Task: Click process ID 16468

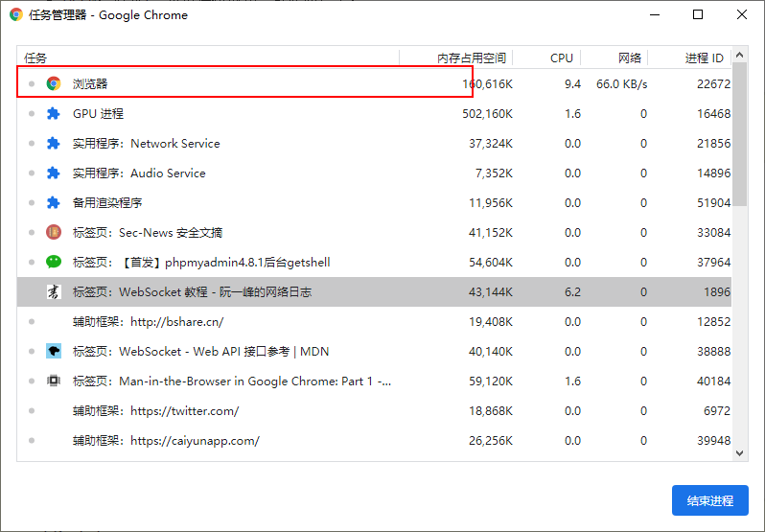Action: click(x=714, y=114)
